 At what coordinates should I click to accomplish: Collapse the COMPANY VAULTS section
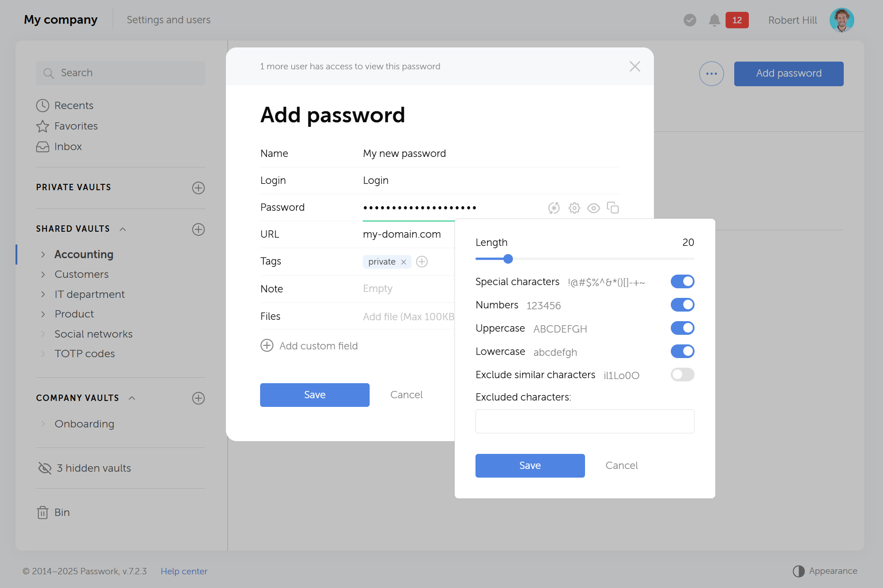132,398
